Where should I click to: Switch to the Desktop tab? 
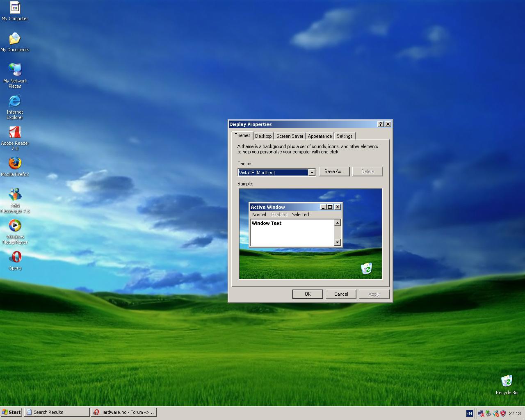[263, 136]
